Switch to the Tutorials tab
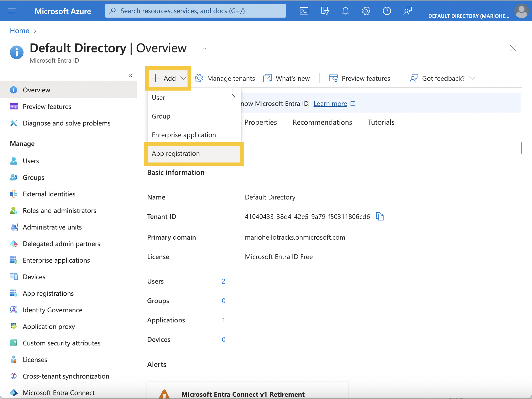Viewport: 532px width, 399px height. [381, 122]
